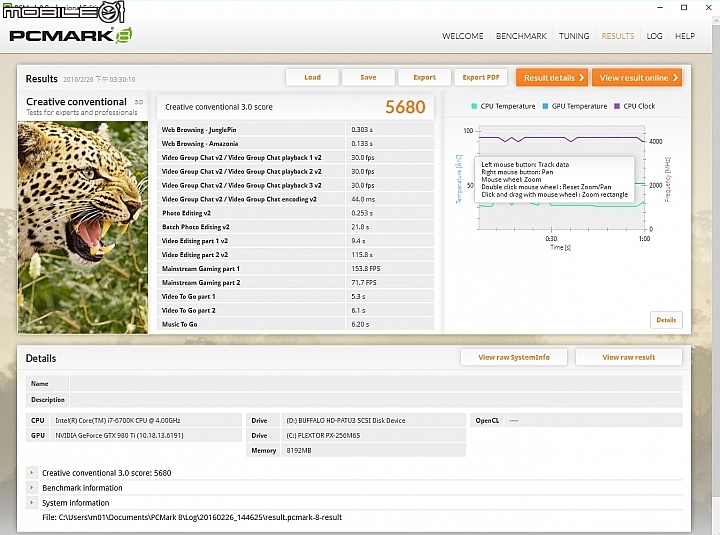Click the 153.8 FPS gaming value
The width and height of the screenshot is (720, 535).
[x=366, y=269]
